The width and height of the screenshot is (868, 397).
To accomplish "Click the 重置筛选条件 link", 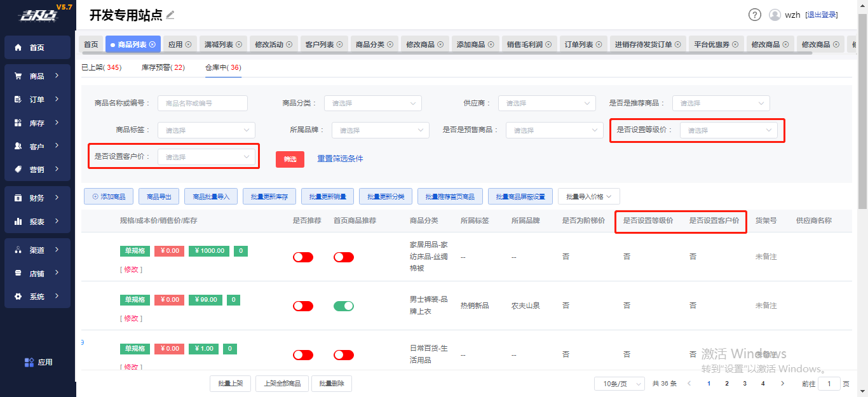I will pyautogui.click(x=340, y=159).
